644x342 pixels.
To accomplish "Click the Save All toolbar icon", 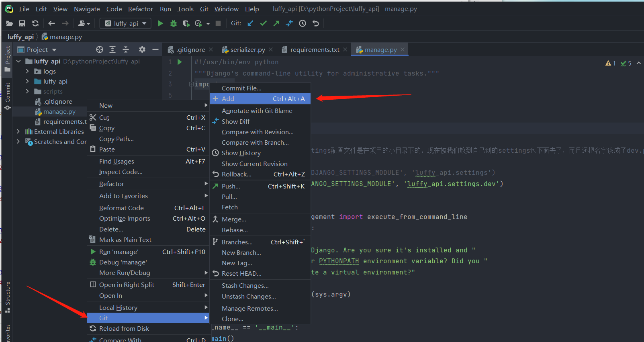I will click(22, 24).
